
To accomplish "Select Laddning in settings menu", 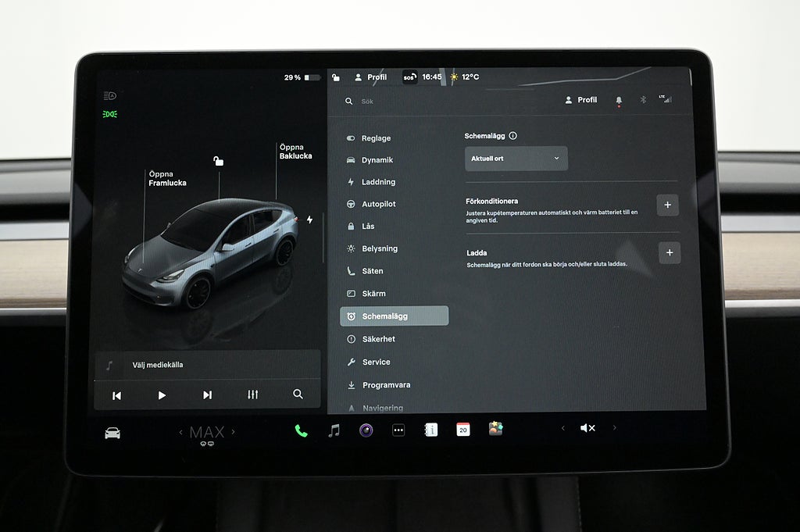I will [378, 182].
